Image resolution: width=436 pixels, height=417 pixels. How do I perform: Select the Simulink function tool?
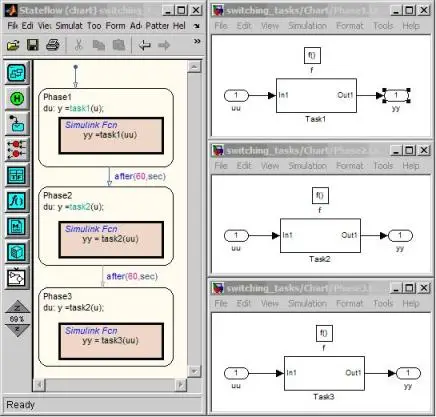coord(17,277)
